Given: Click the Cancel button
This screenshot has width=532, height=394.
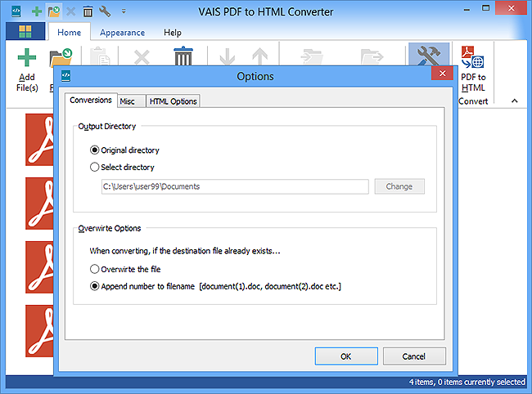Looking at the screenshot, I should 414,356.
